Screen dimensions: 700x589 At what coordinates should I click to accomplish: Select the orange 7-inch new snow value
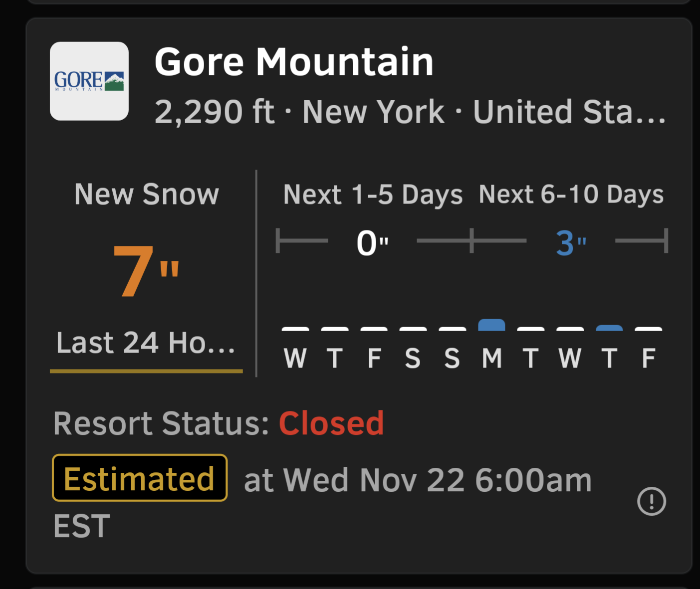coord(145,272)
